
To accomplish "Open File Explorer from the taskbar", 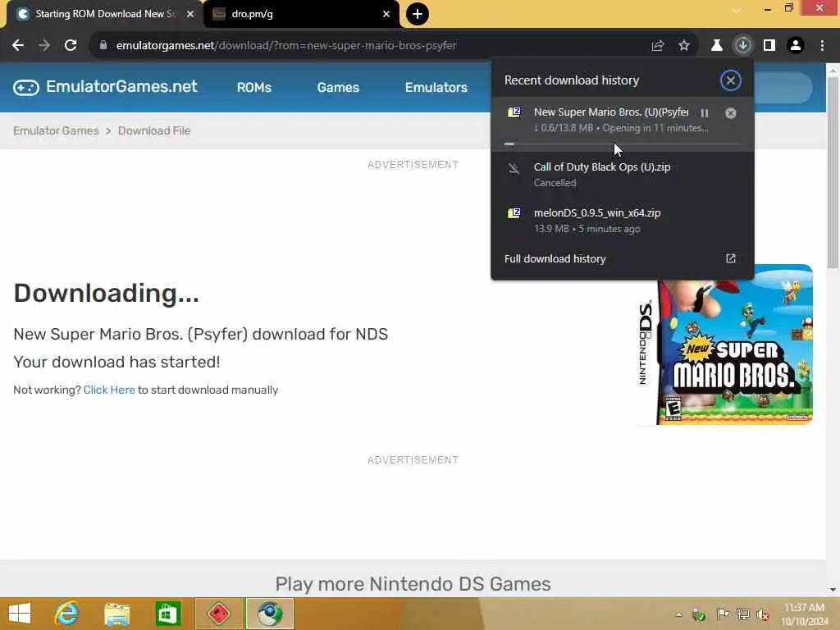I will coord(116,614).
